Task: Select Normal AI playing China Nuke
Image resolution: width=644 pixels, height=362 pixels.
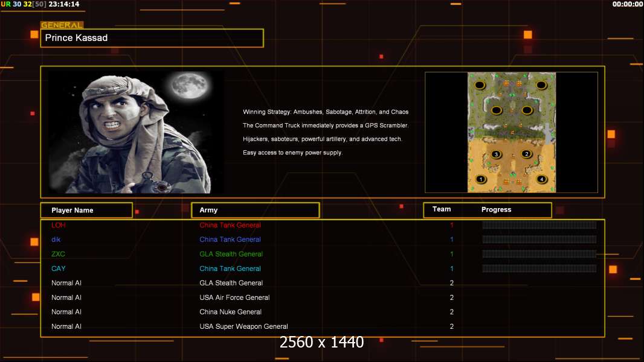Action: pyautogui.click(x=66, y=312)
